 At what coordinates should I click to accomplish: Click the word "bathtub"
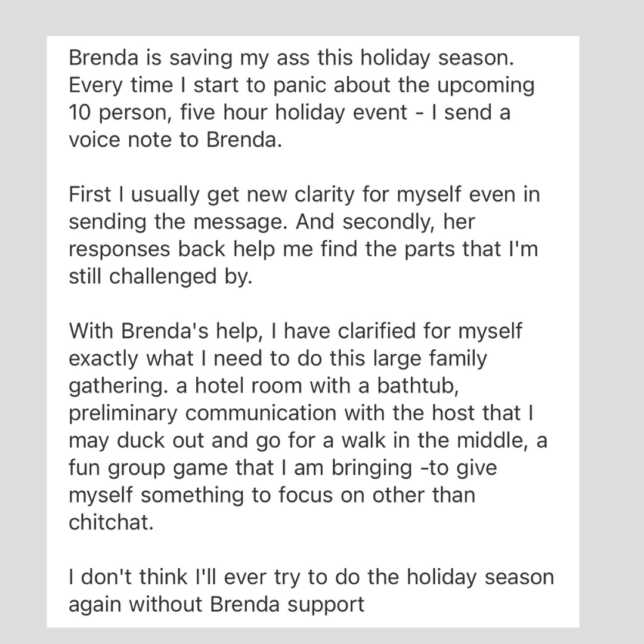pyautogui.click(x=417, y=387)
